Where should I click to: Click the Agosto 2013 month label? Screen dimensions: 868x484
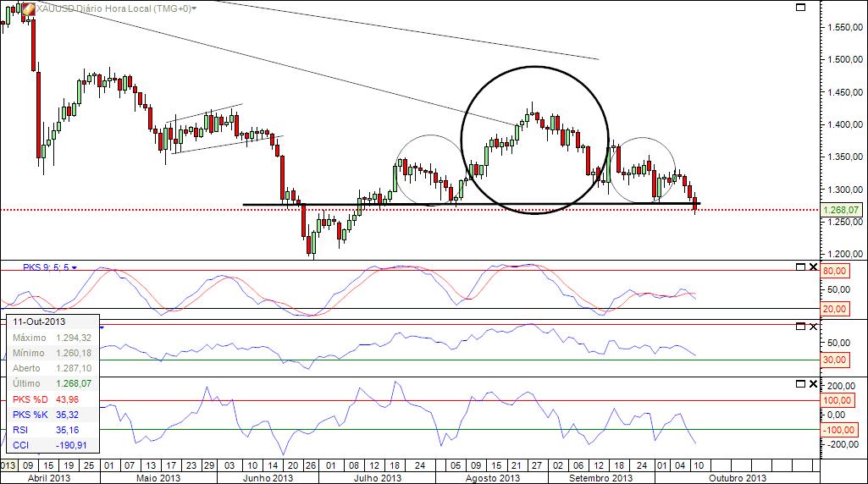(x=493, y=478)
